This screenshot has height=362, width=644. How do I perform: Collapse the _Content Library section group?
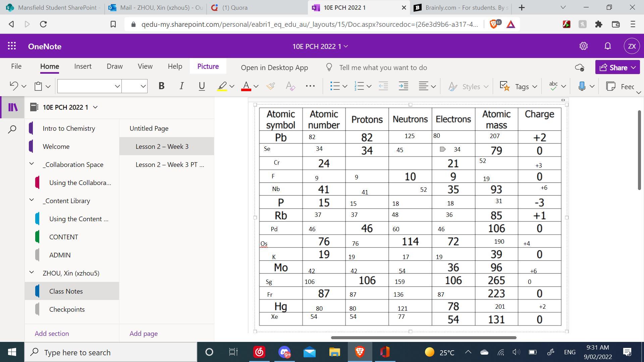coord(32,200)
